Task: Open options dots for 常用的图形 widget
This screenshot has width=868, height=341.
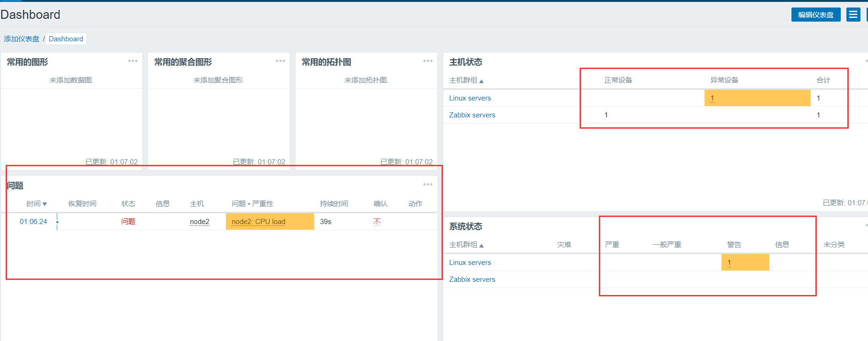Action: (x=133, y=61)
